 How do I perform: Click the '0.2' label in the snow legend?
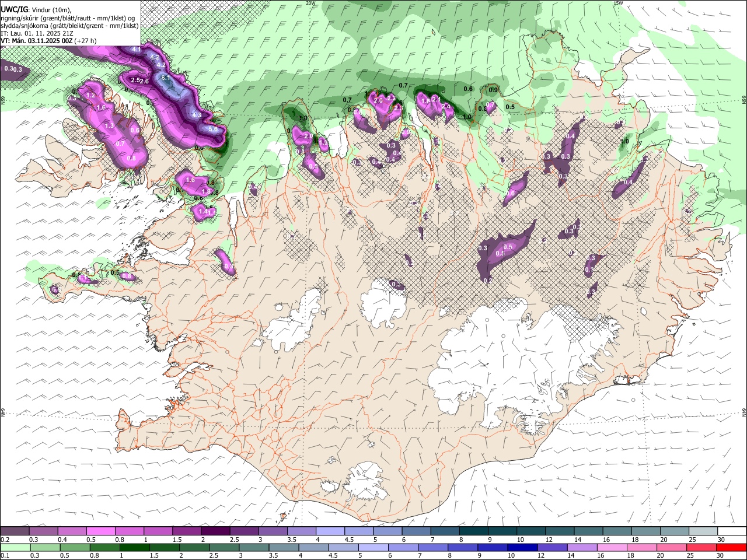5,540
